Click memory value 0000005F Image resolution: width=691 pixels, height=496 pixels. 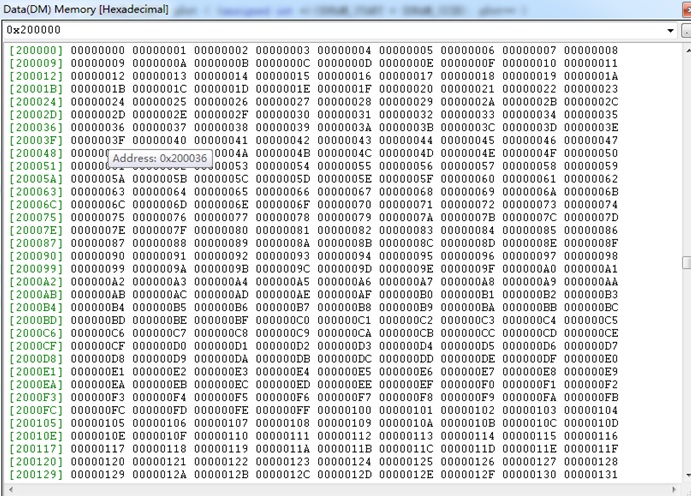pyautogui.click(x=406, y=179)
